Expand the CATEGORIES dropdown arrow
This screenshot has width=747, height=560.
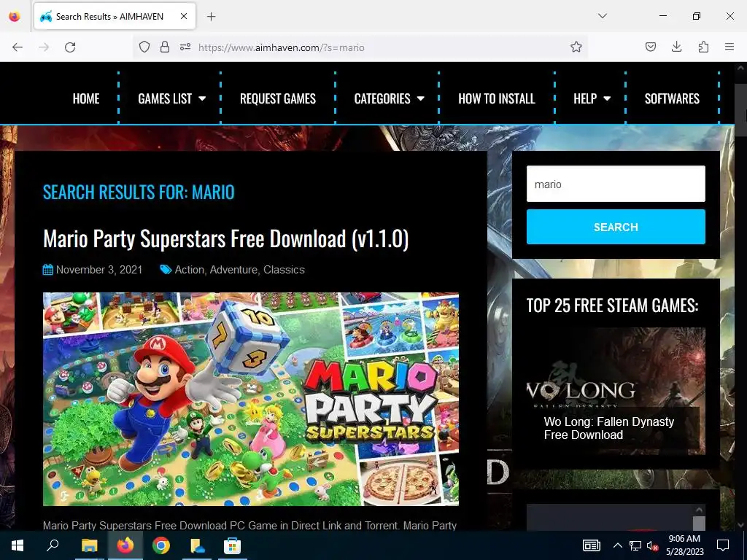click(421, 99)
